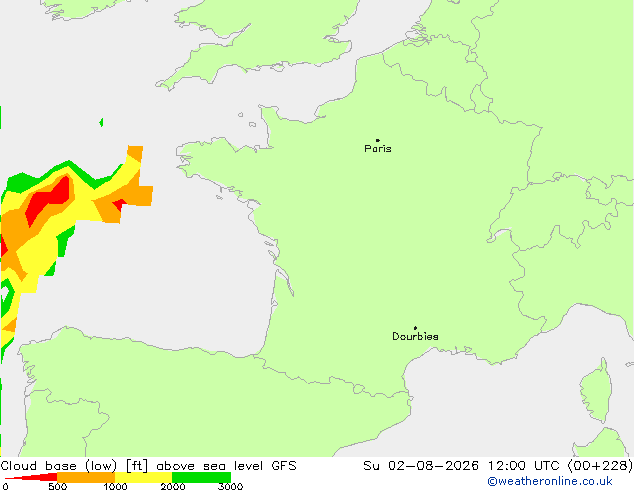
Task: Open the weatheronline.co.uk copyright link
Action: point(550,481)
